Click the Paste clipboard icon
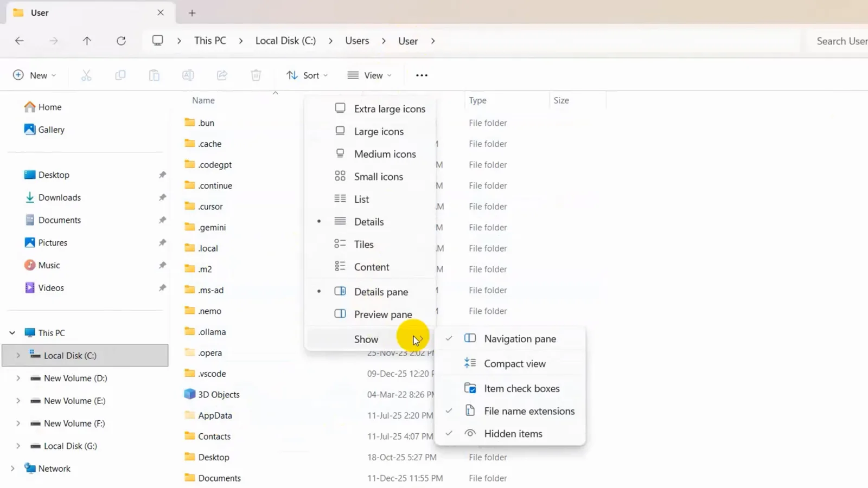The image size is (868, 488). (x=154, y=75)
